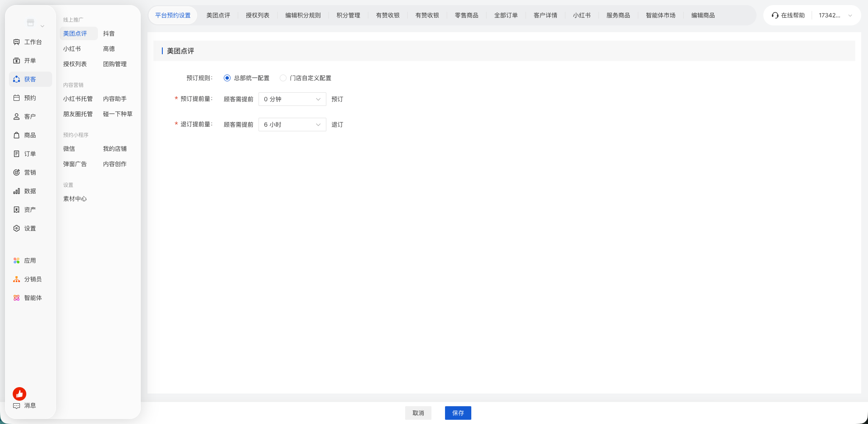This screenshot has width=868, height=424.
Task: Open 微信 in 预约小程序 submenu
Action: pos(69,149)
